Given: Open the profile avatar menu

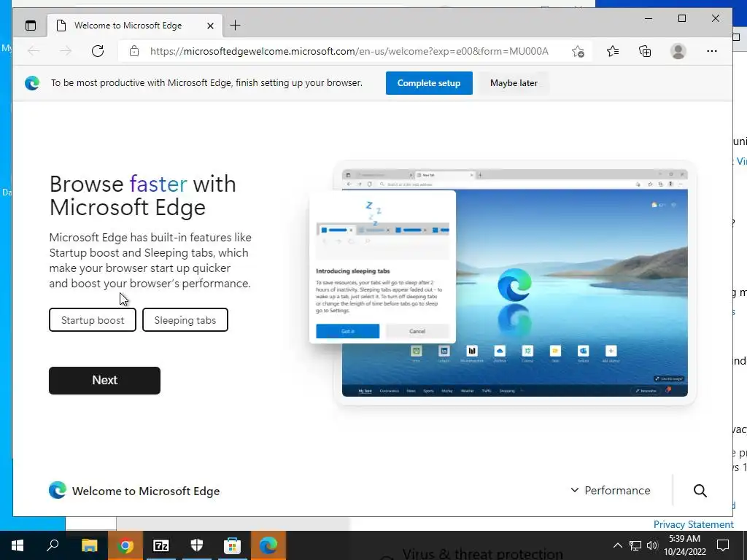Looking at the screenshot, I should pyautogui.click(x=678, y=51).
